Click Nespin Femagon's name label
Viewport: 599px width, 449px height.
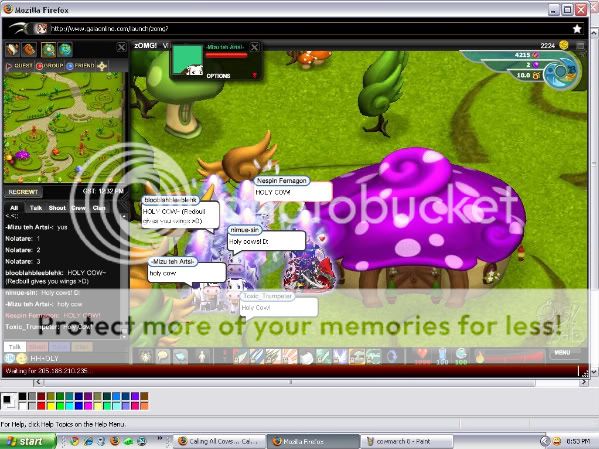coord(282,180)
